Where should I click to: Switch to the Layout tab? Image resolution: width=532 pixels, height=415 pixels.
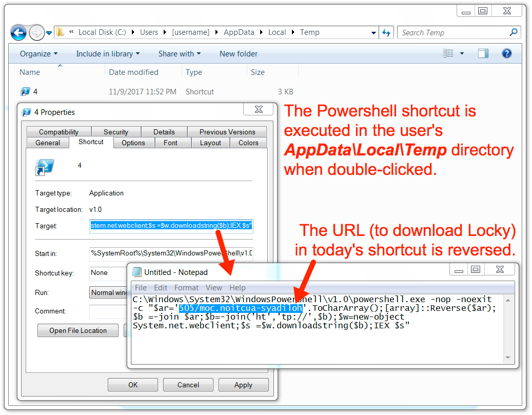pos(210,143)
